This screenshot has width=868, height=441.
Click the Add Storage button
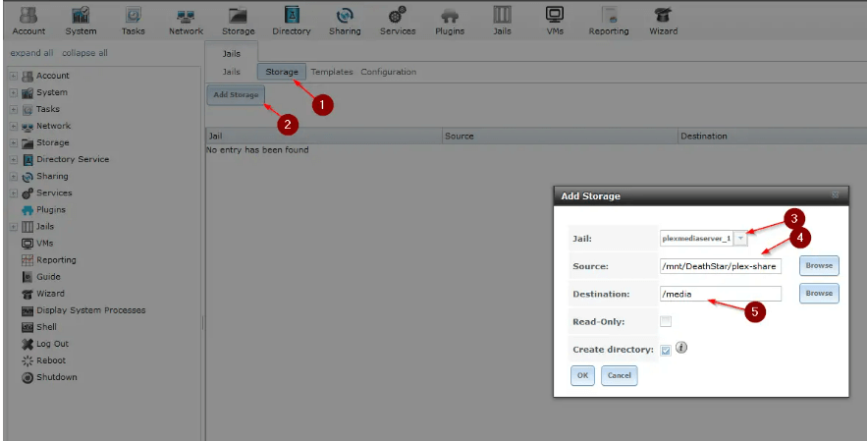pos(235,95)
